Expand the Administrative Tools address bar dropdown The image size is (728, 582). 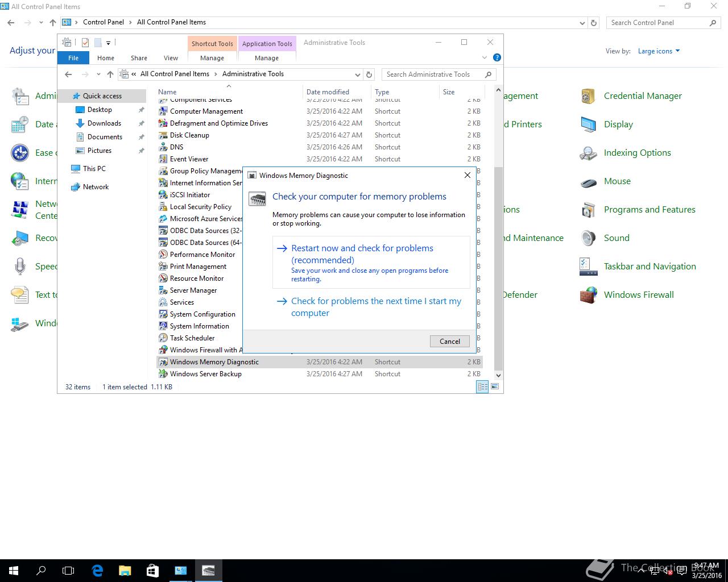coord(357,74)
